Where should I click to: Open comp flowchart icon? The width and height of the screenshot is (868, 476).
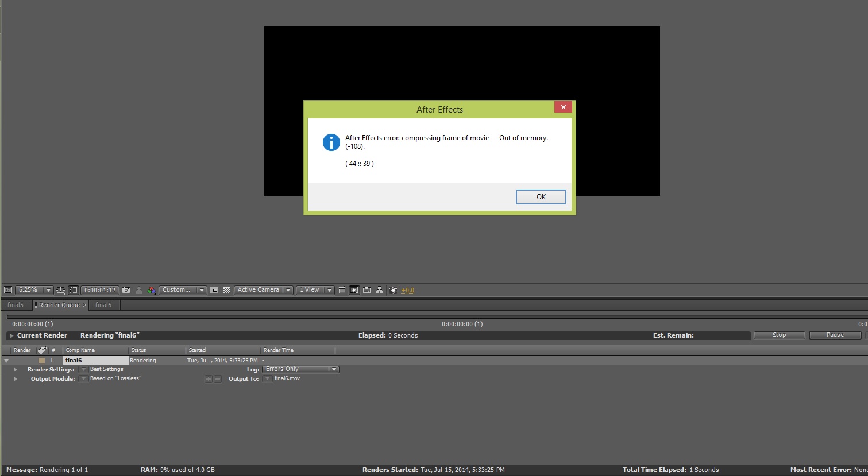pos(379,290)
